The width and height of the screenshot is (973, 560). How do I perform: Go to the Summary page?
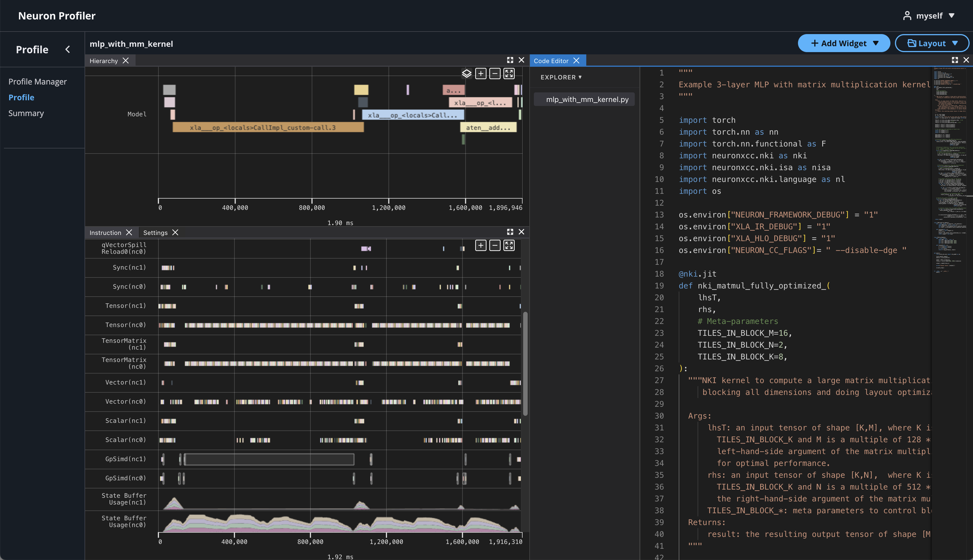pyautogui.click(x=26, y=113)
